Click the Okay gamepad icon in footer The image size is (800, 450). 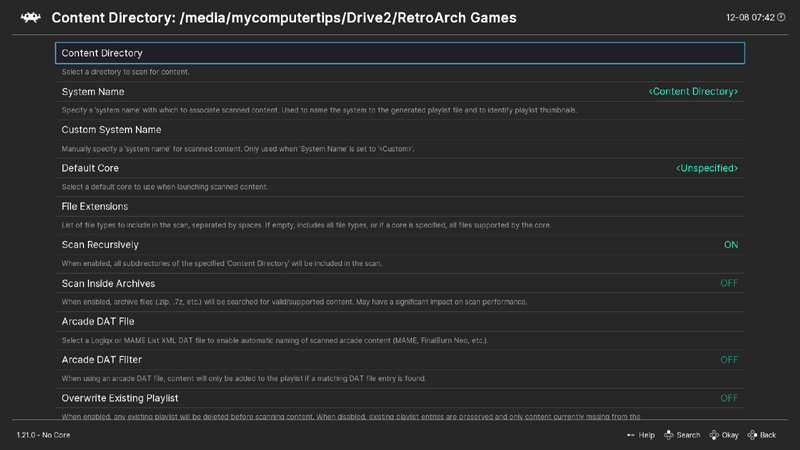(713, 435)
